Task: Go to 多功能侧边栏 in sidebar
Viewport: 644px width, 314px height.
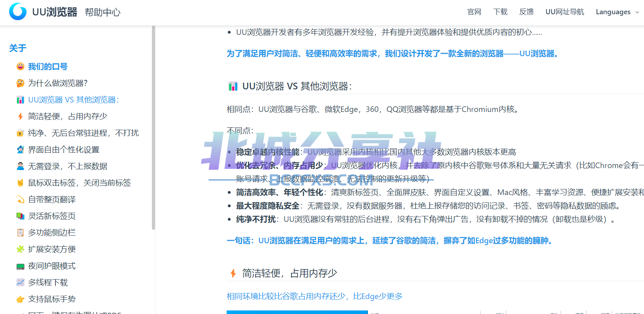Action: (x=52, y=233)
